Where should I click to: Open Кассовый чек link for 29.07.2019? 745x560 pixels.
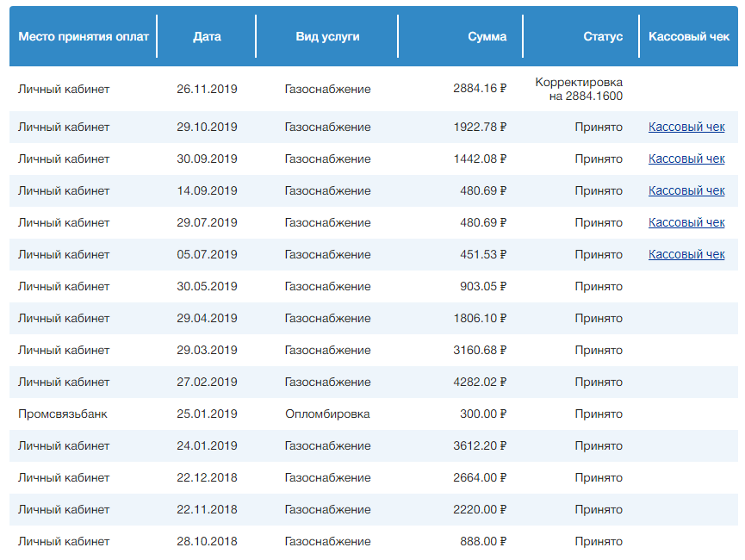(x=686, y=222)
